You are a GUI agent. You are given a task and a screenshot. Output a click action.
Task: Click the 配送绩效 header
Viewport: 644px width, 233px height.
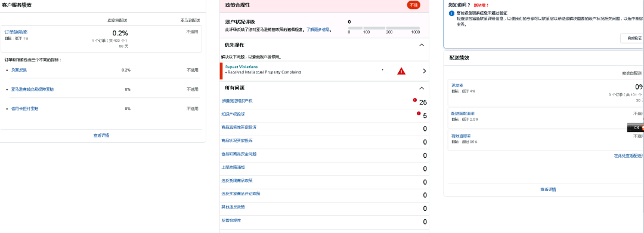pyautogui.click(x=459, y=57)
